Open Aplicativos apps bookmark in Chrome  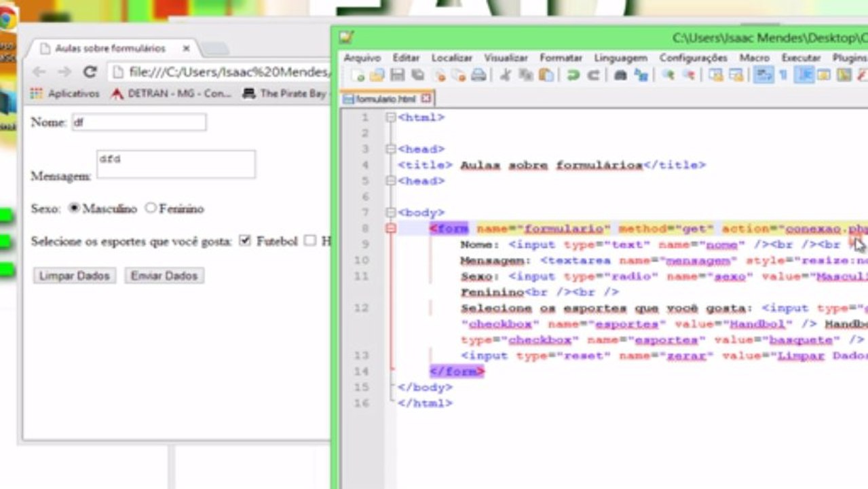coord(65,94)
